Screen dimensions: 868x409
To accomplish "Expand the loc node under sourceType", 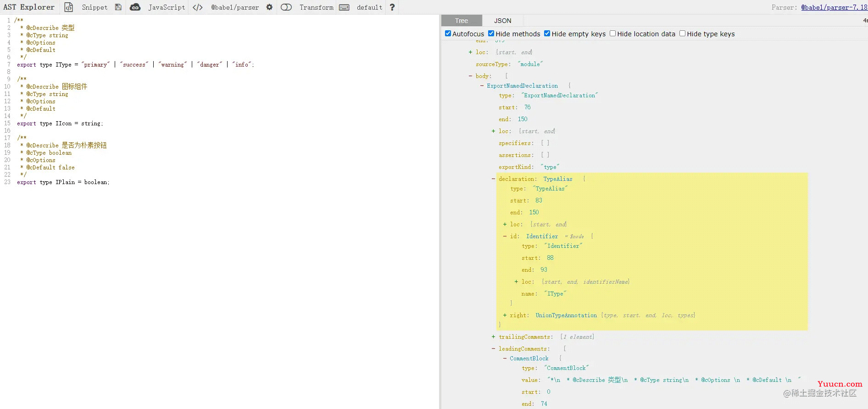I will point(471,52).
